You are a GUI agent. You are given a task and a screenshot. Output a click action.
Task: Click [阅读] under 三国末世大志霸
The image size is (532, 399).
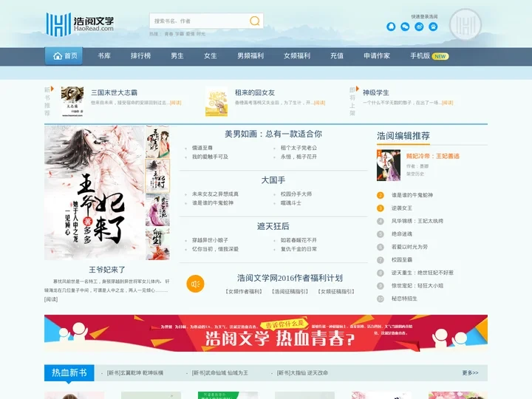click(175, 103)
